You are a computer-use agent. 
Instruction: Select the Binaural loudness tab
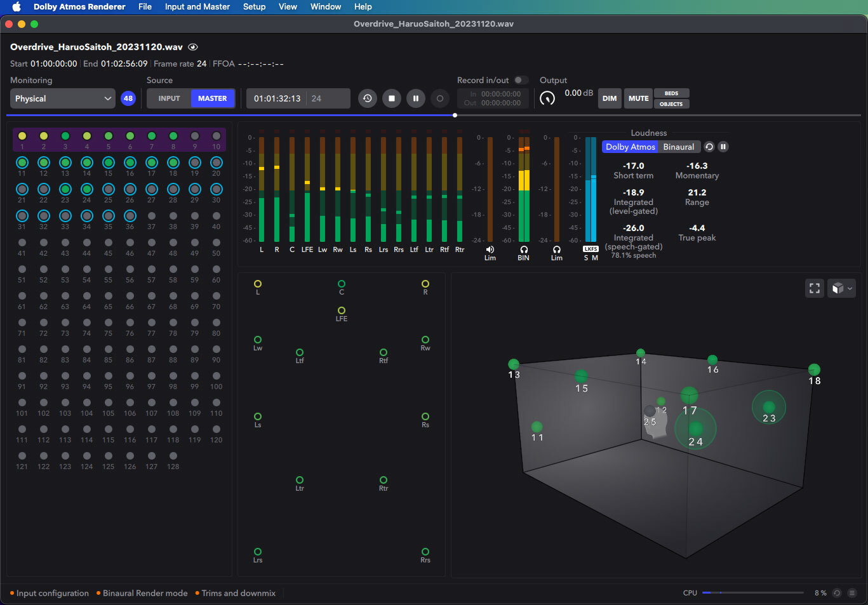point(679,147)
